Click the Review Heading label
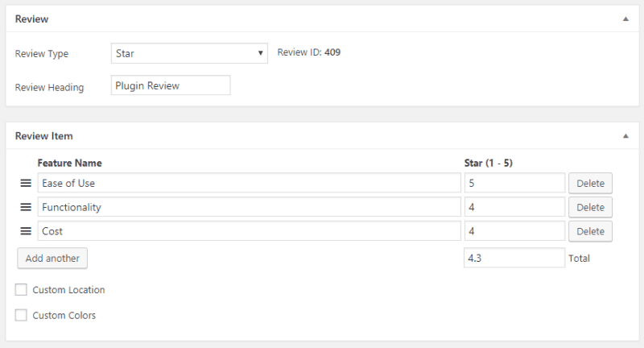The image size is (644, 348). (49, 88)
